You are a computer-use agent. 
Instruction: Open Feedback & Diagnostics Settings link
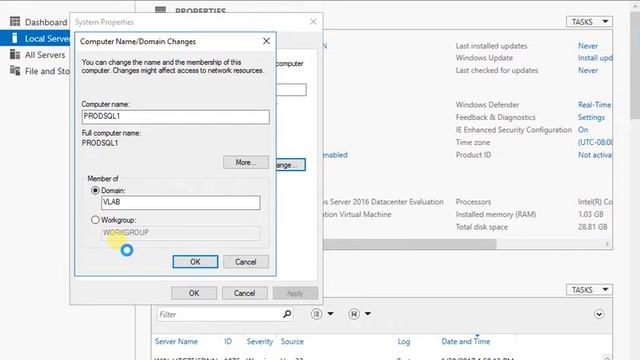pyautogui.click(x=591, y=118)
